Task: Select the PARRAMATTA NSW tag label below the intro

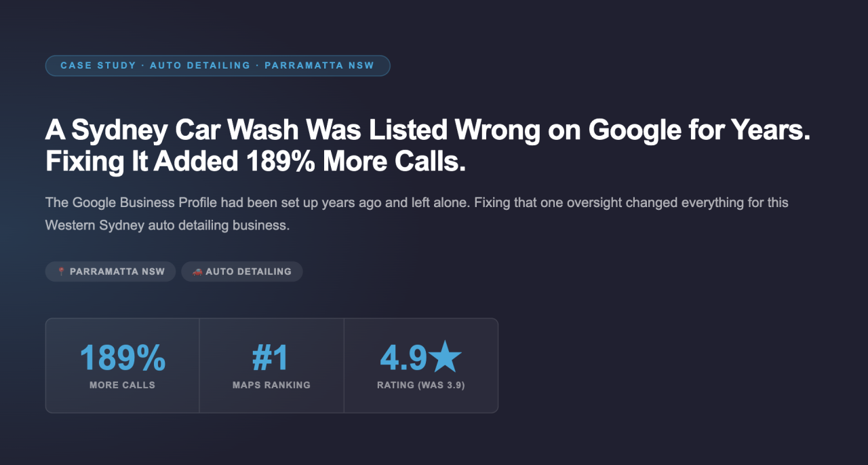Action: coord(117,272)
